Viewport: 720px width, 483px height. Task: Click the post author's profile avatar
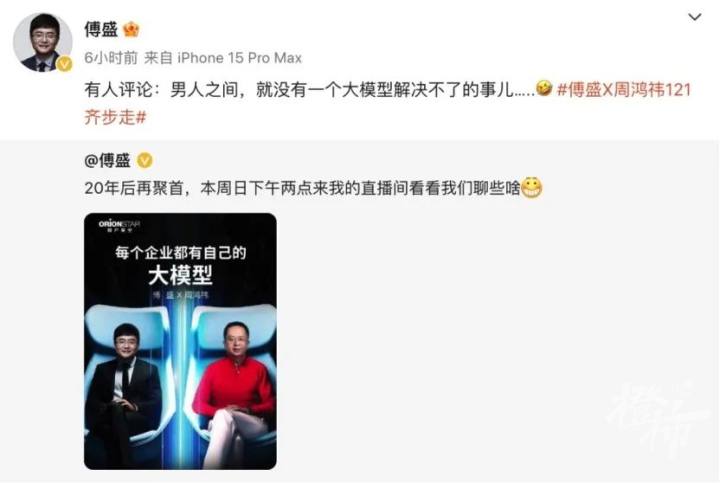point(42,42)
